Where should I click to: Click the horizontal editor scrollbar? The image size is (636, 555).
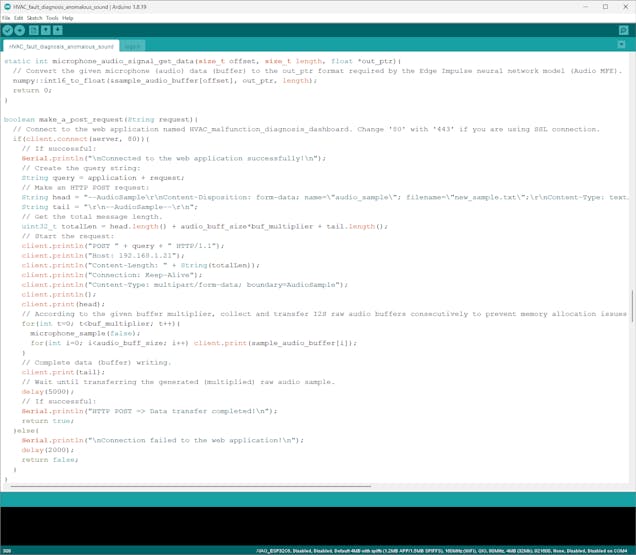tap(191, 486)
